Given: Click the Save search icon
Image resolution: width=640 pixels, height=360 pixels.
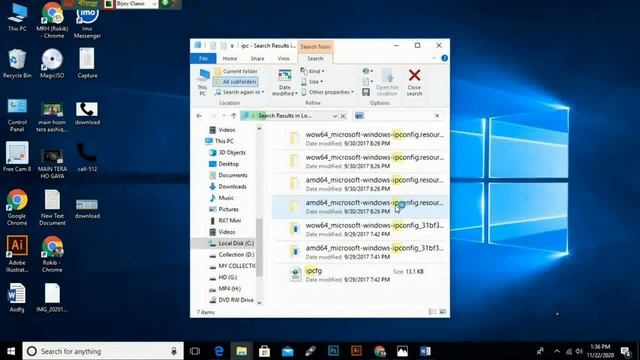Looking at the screenshot, I should [x=366, y=92].
